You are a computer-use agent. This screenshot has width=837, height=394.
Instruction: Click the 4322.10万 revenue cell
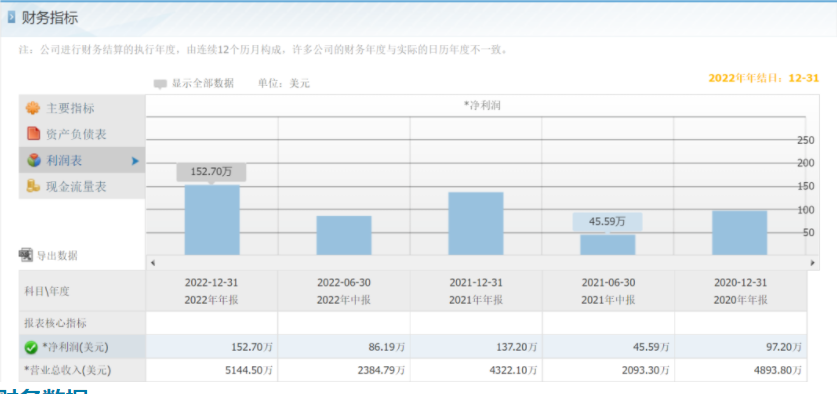476,370
